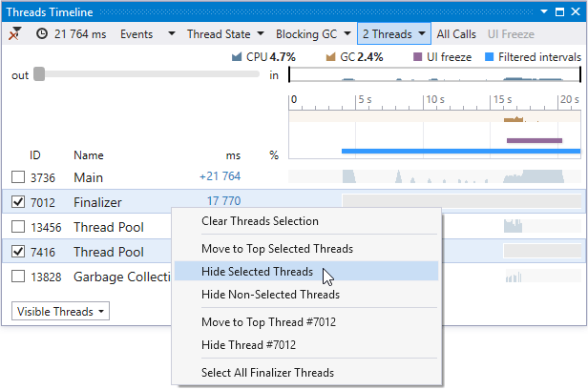Click the clock icon beside 21 764 ms
Screen dimensions: 588x390
pos(42,33)
